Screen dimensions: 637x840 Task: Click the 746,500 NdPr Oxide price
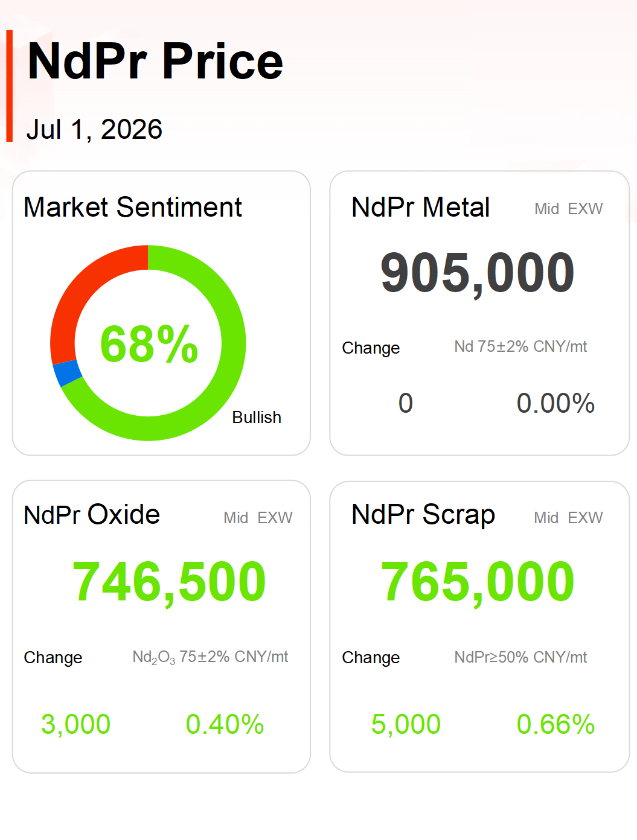[x=169, y=582]
